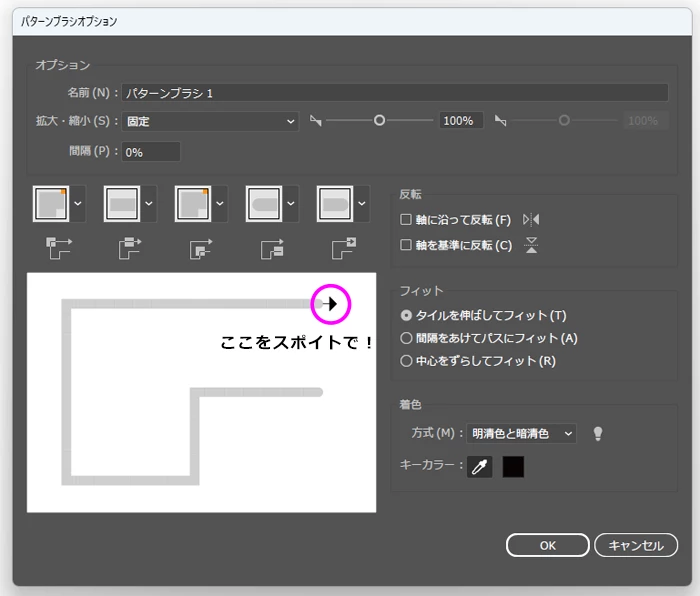Click end tile position icon
Screen dimensions: 700x596
344,248
